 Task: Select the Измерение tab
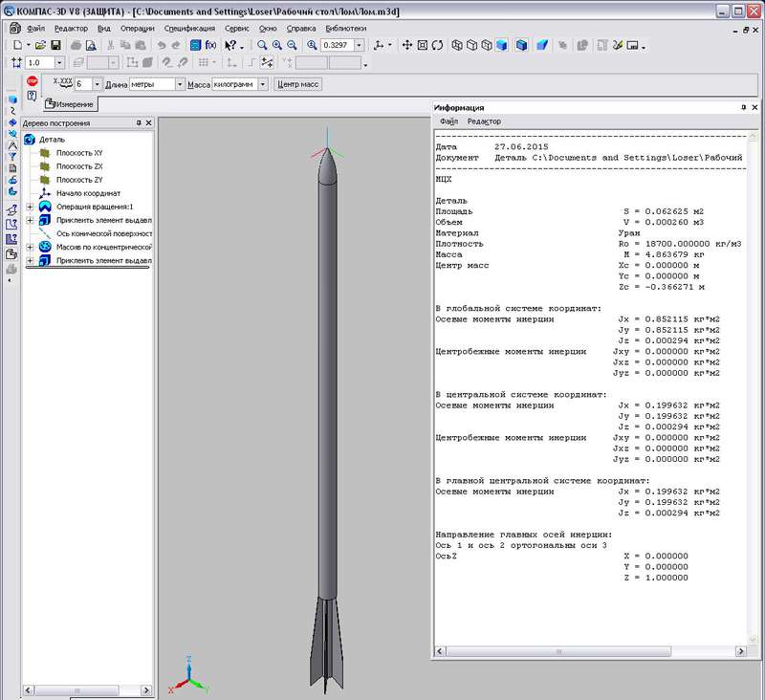point(70,104)
